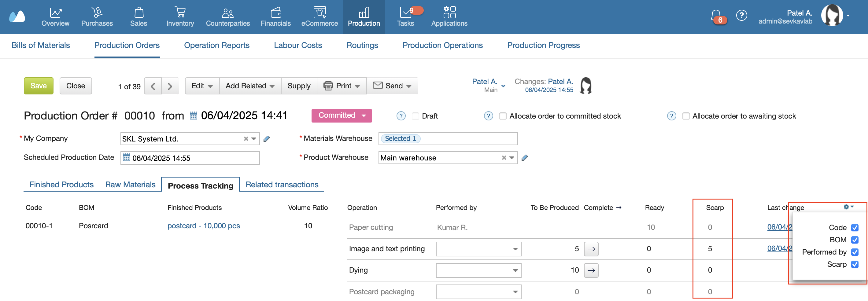Show help for Draft option
The image size is (868, 301).
[401, 116]
